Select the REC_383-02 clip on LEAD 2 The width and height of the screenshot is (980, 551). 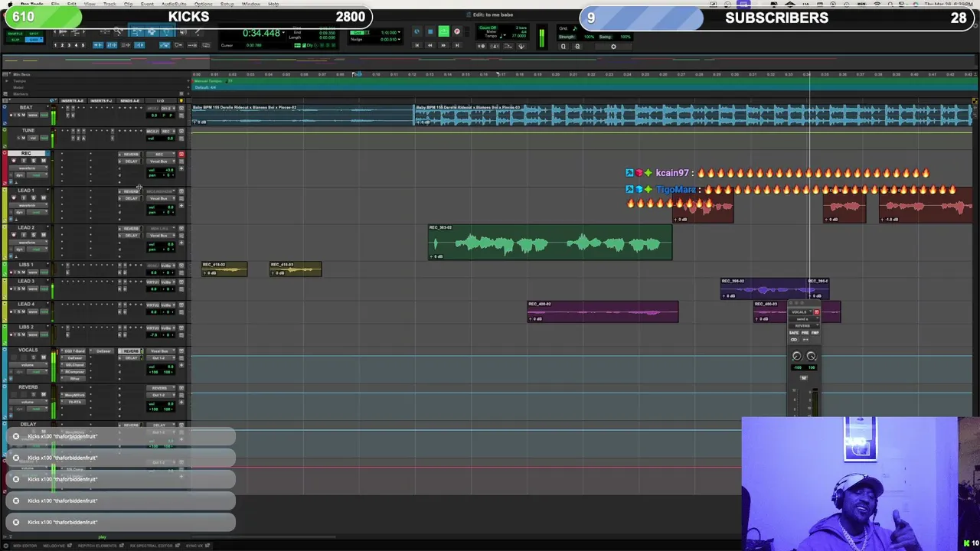(550, 243)
